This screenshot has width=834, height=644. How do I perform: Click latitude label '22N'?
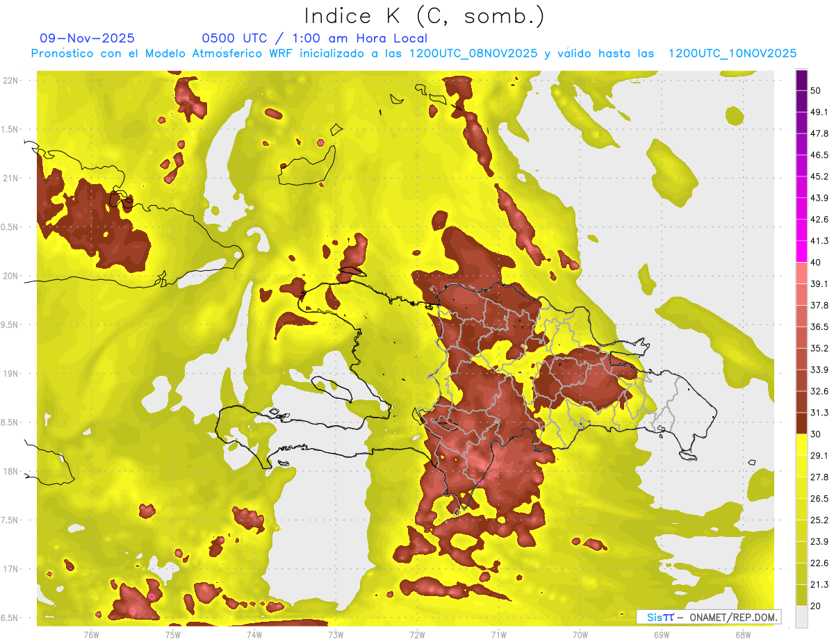(11, 81)
